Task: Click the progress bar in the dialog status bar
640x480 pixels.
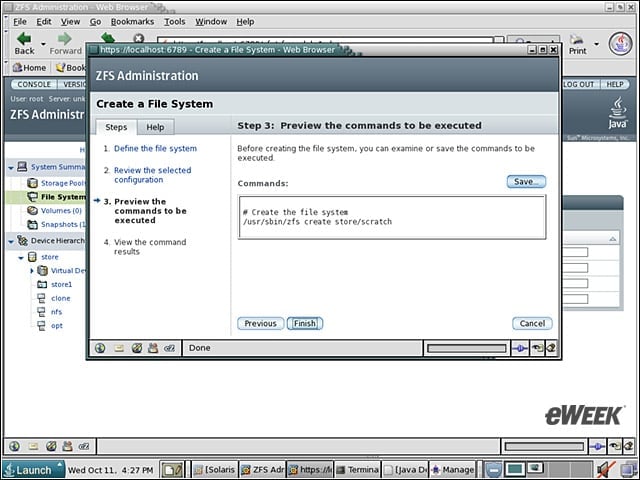Action: click(467, 348)
